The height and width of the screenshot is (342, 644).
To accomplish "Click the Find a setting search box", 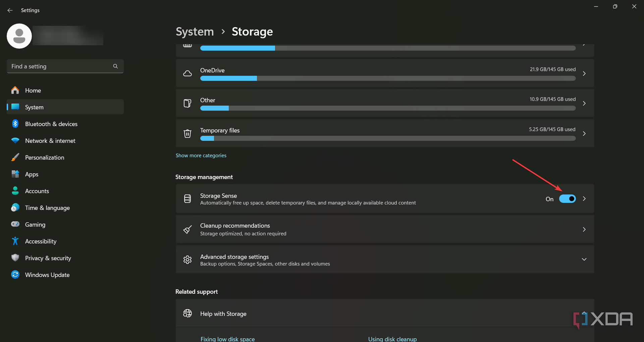I will point(65,66).
